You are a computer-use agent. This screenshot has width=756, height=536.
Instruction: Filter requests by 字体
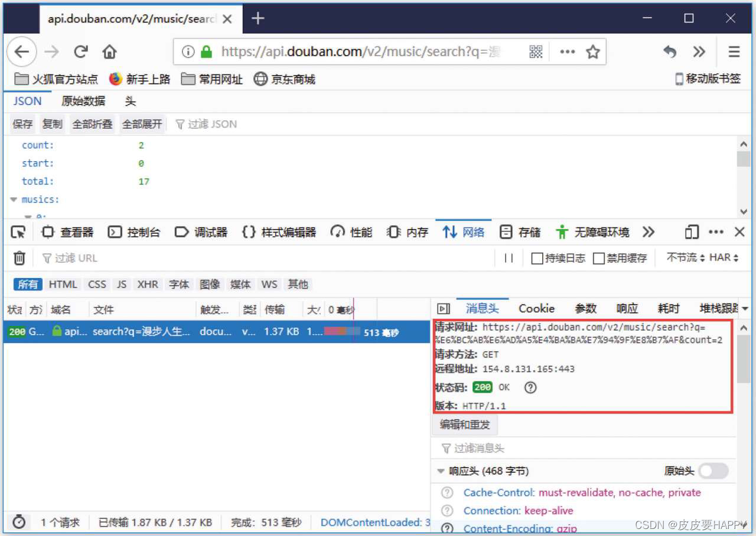[x=179, y=284]
